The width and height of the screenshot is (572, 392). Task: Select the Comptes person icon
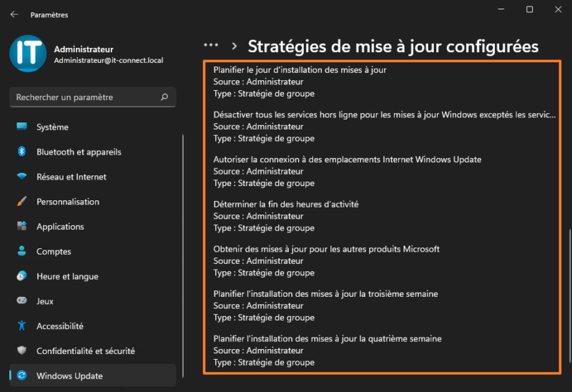pos(22,251)
